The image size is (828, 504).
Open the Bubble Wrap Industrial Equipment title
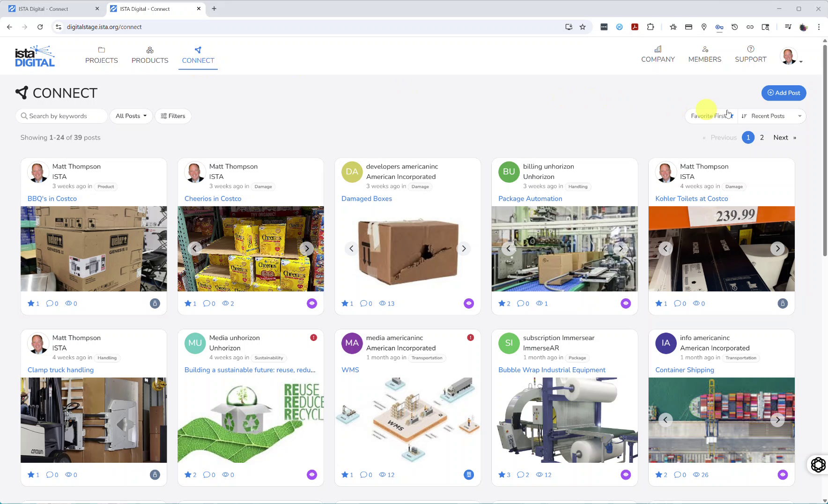(x=552, y=370)
